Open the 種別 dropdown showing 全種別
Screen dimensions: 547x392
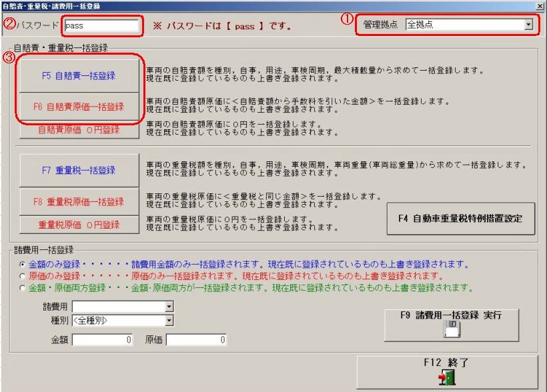point(169,321)
